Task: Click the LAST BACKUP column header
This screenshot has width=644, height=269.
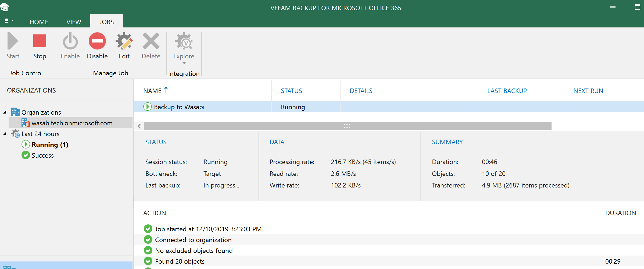Action: click(507, 91)
